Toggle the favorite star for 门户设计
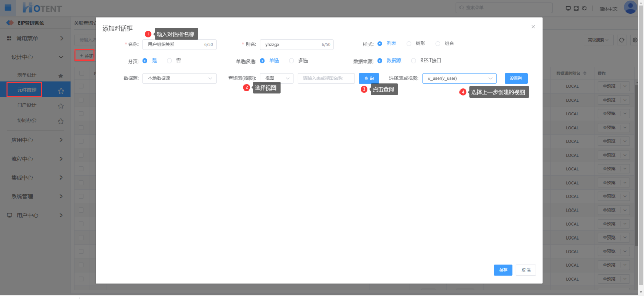This screenshot has width=644, height=299. (61, 106)
